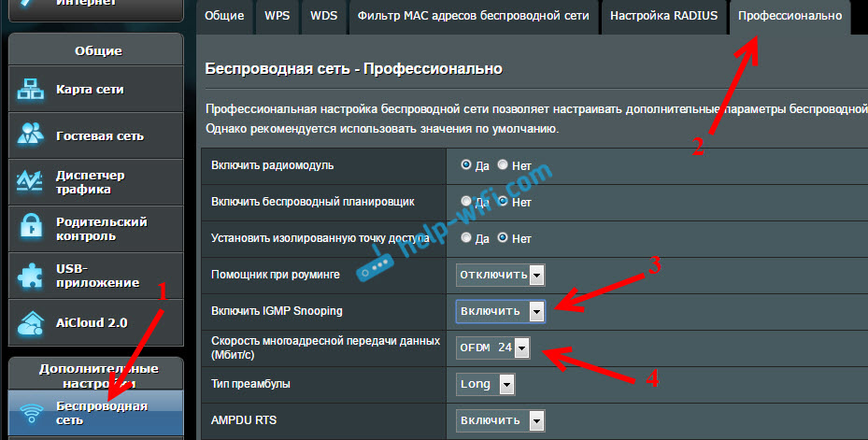Open the AiCloud 2.0 cloud icon
The width and height of the screenshot is (868, 440).
pyautogui.click(x=33, y=323)
